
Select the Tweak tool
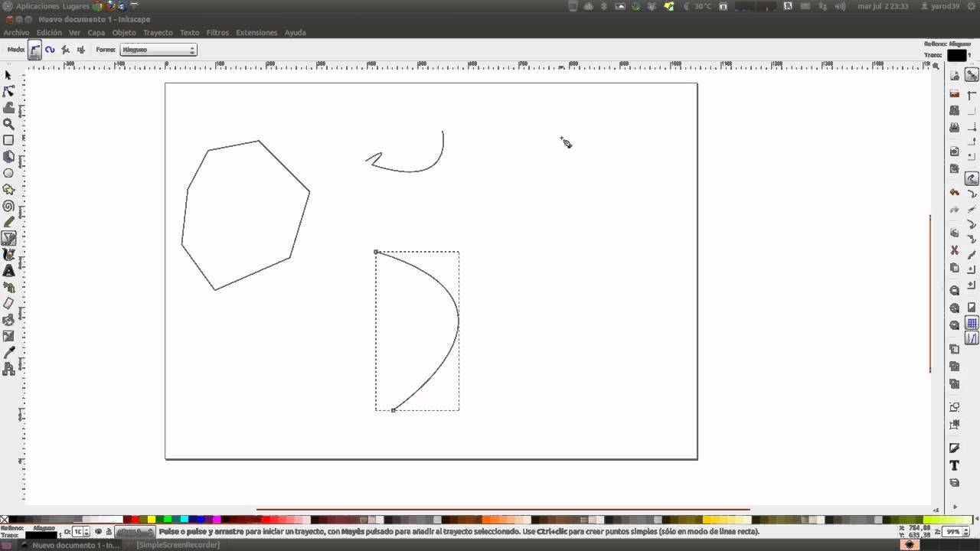8,108
